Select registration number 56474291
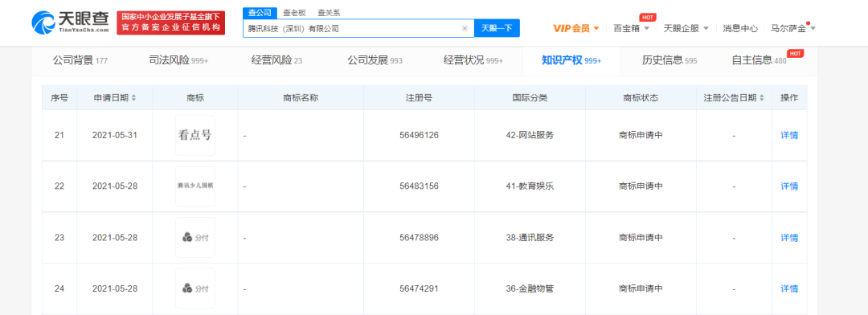This screenshot has width=868, height=315. point(419,288)
